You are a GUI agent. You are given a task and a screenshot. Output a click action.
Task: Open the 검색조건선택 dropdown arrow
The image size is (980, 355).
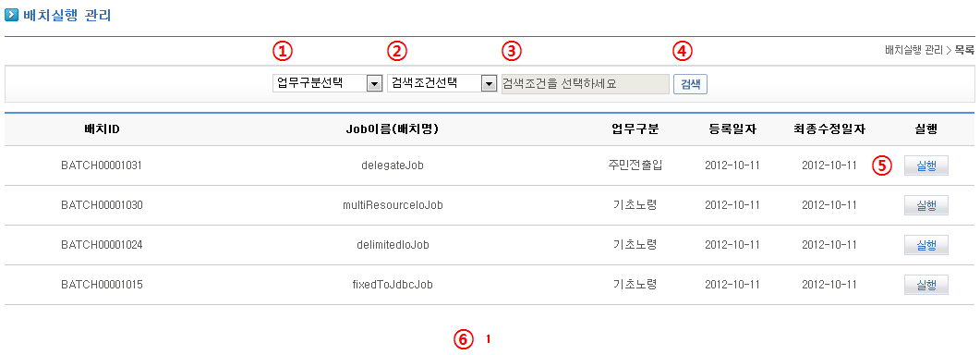coord(488,83)
